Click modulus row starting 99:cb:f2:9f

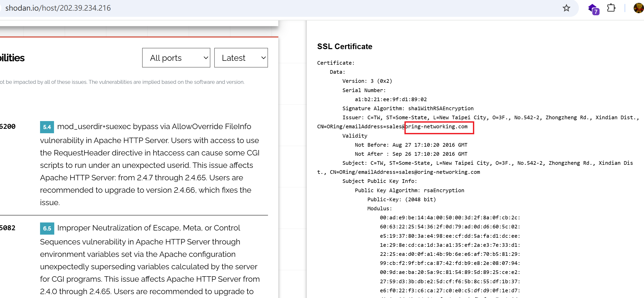[450, 263]
